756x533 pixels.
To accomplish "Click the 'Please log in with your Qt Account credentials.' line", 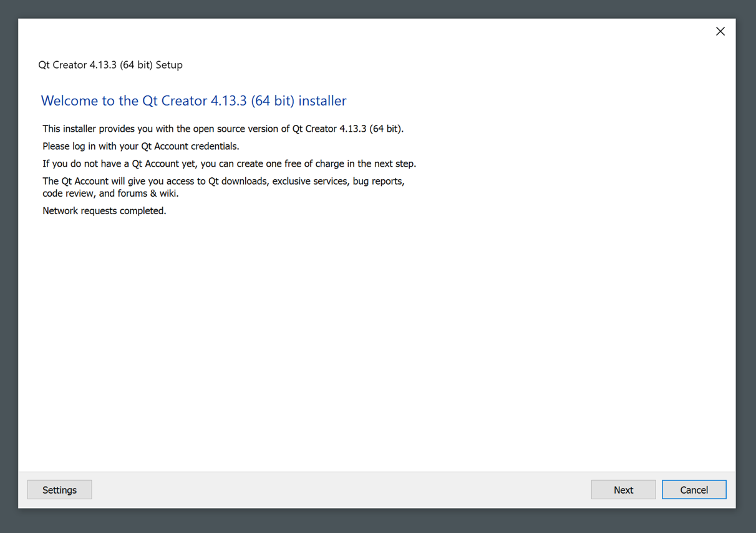I will (141, 146).
